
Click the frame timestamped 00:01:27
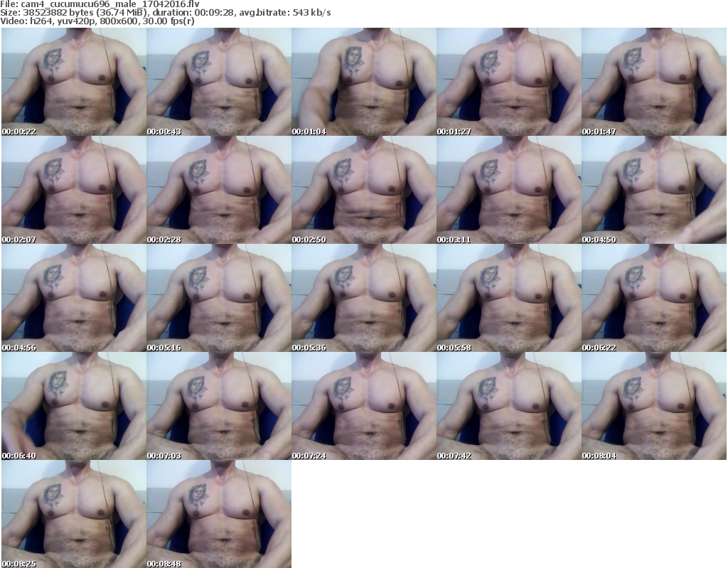coord(509,82)
